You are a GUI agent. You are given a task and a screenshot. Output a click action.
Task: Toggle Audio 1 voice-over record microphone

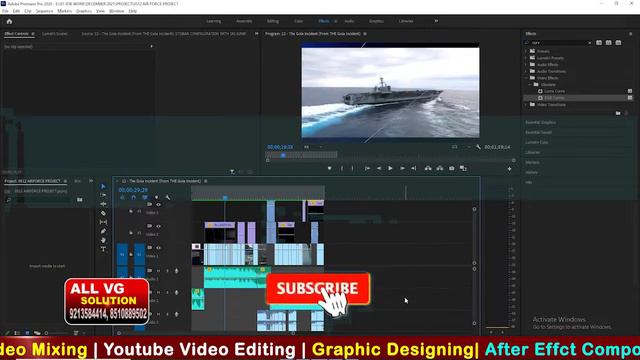[x=176, y=271]
